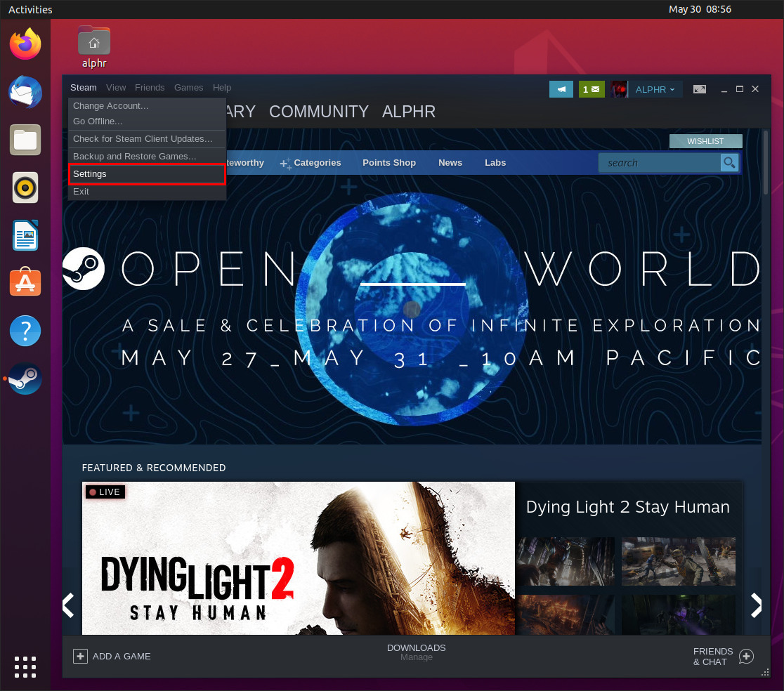Open the alphr home folder on desktop
Screen dimensions: 784x691
[94, 47]
